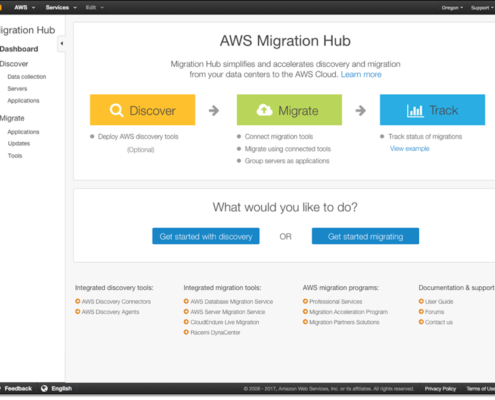Follow the Learn more link

(361, 74)
